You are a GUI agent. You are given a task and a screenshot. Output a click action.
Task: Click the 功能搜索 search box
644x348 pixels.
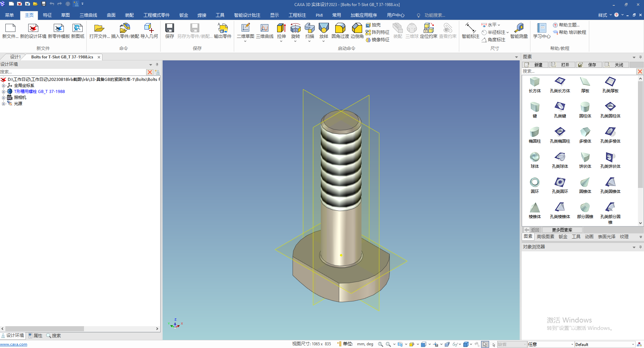pyautogui.click(x=434, y=15)
